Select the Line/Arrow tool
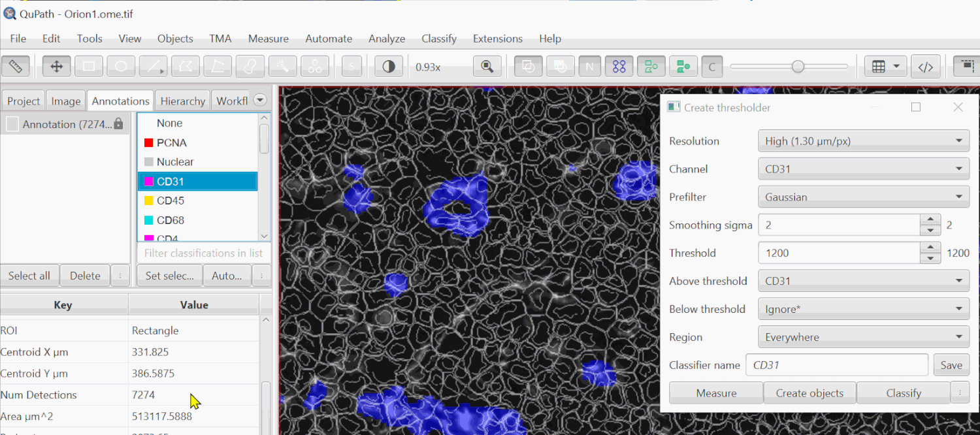The image size is (980, 435). click(154, 67)
